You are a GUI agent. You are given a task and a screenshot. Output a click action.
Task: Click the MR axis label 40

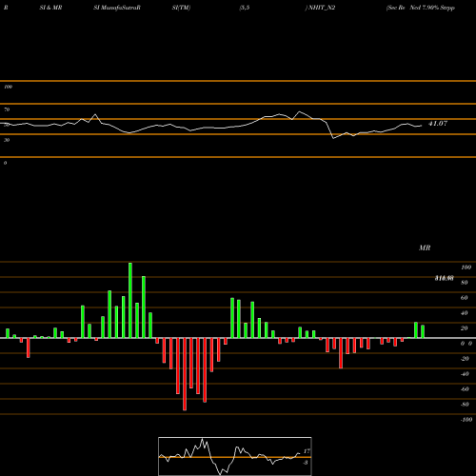(465, 313)
